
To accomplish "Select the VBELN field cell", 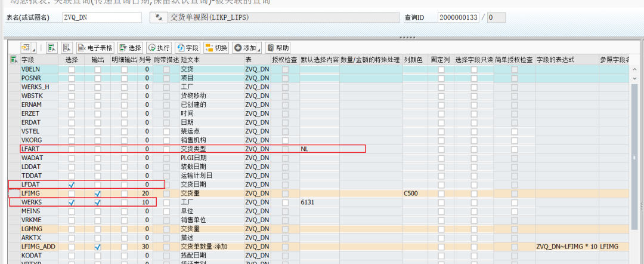I will (x=39, y=69).
